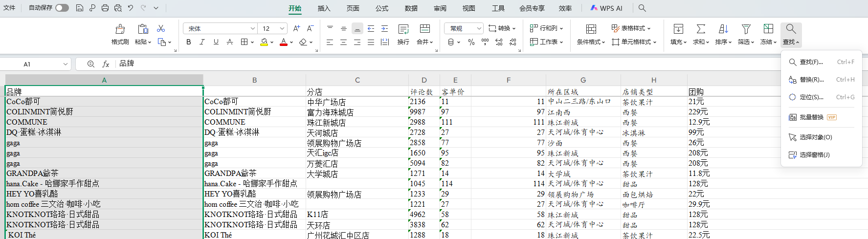
Task: Open number format dropdown (常规)
Action: [x=479, y=28]
